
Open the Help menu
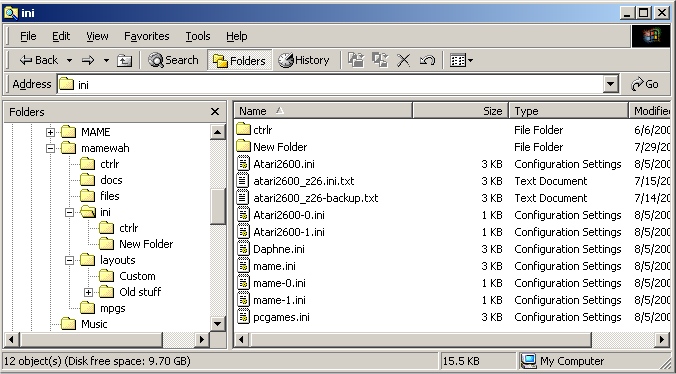237,36
